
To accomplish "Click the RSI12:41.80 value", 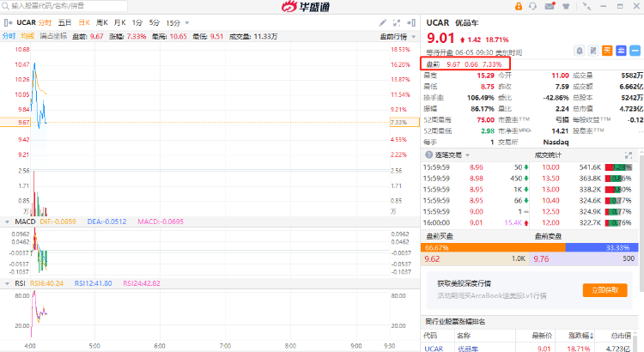I will 94,283.
